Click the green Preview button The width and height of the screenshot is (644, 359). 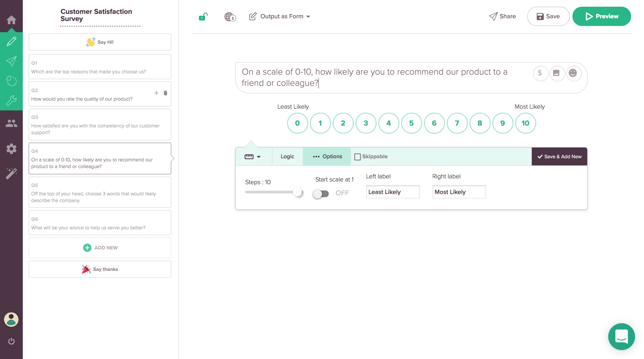601,17
